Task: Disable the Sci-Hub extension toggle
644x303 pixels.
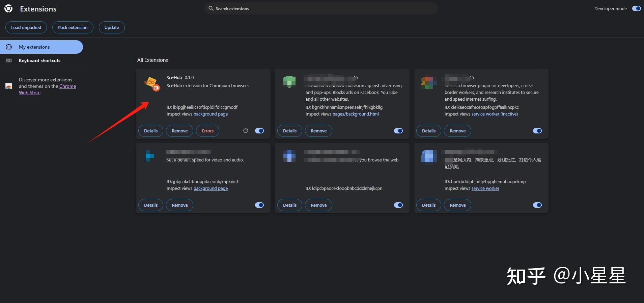Action: [259, 131]
